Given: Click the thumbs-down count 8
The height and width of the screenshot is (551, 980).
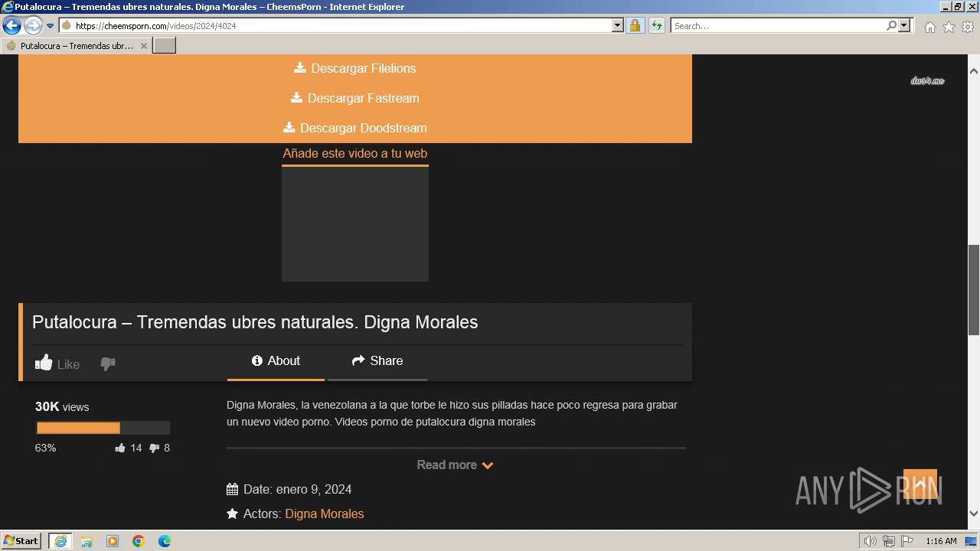Looking at the screenshot, I should pos(167,448).
